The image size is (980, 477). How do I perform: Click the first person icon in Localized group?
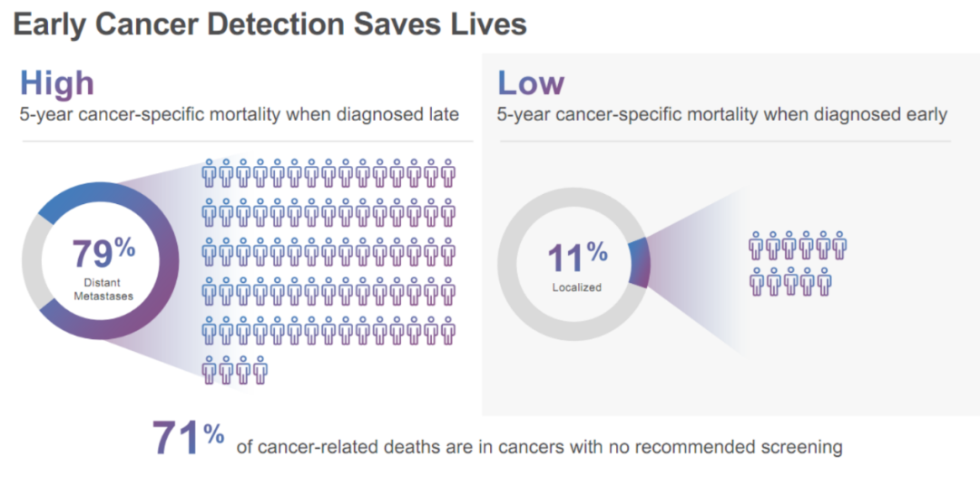point(756,246)
